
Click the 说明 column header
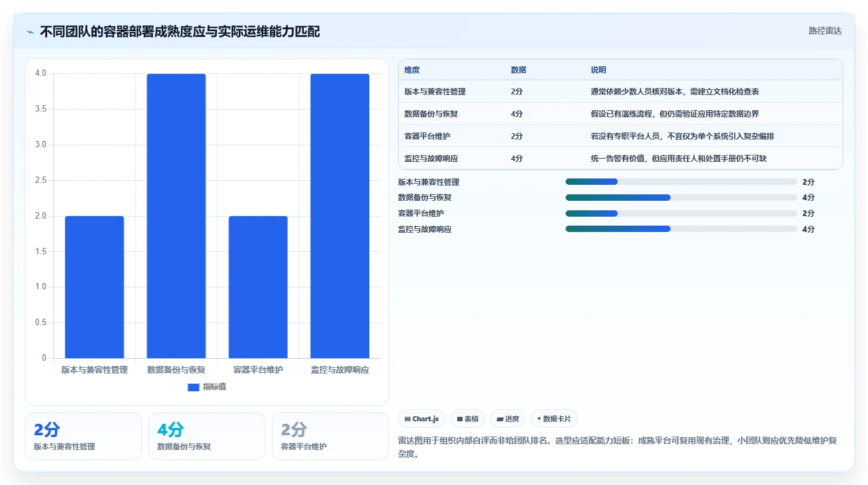599,70
